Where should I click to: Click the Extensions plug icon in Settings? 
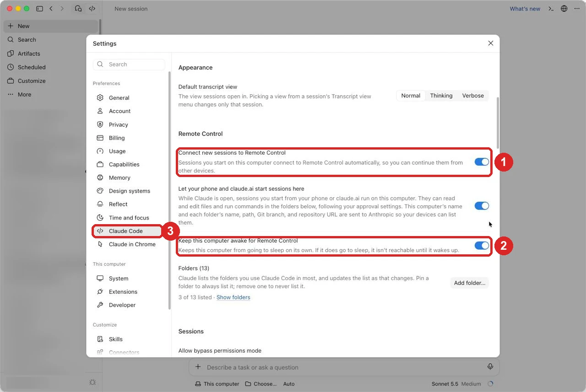100,291
